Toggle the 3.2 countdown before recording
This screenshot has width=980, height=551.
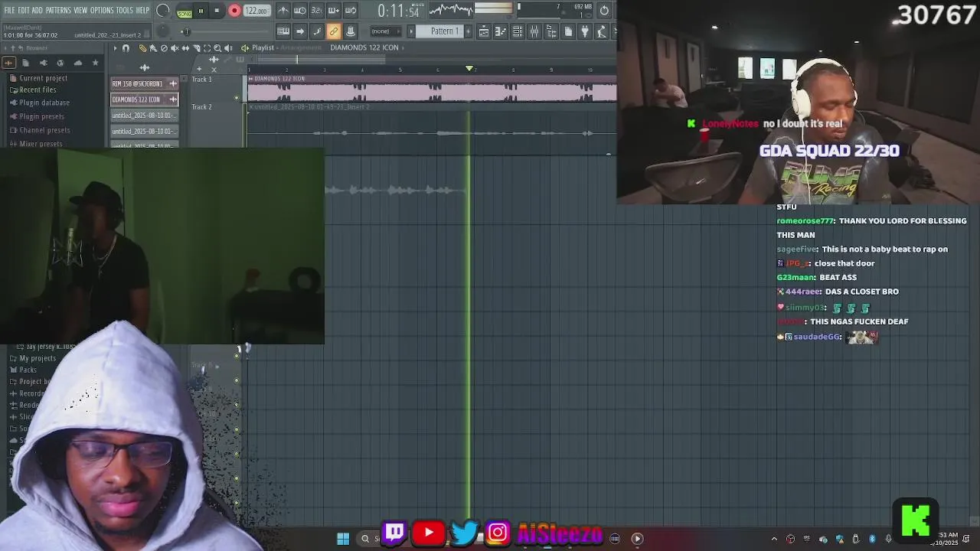point(316,11)
